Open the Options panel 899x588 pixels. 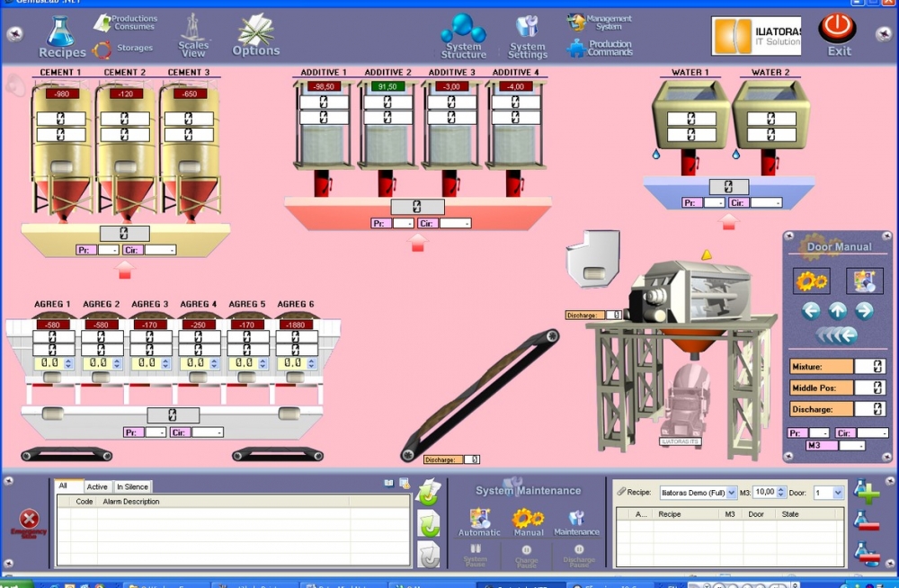pos(255,35)
